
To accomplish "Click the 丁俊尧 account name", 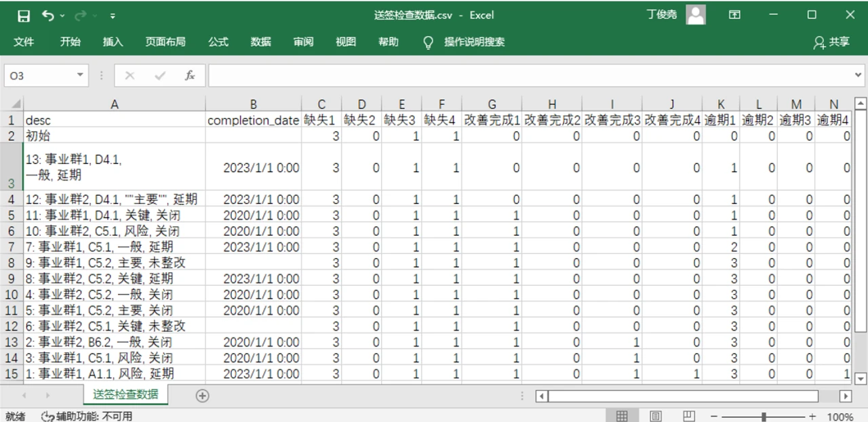I will (x=661, y=15).
